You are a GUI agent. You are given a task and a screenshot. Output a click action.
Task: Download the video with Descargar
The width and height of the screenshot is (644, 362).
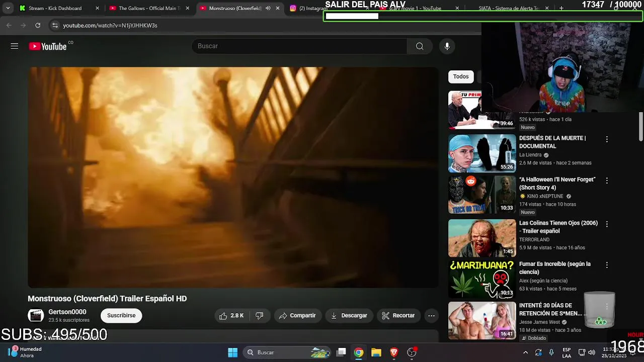pyautogui.click(x=349, y=316)
